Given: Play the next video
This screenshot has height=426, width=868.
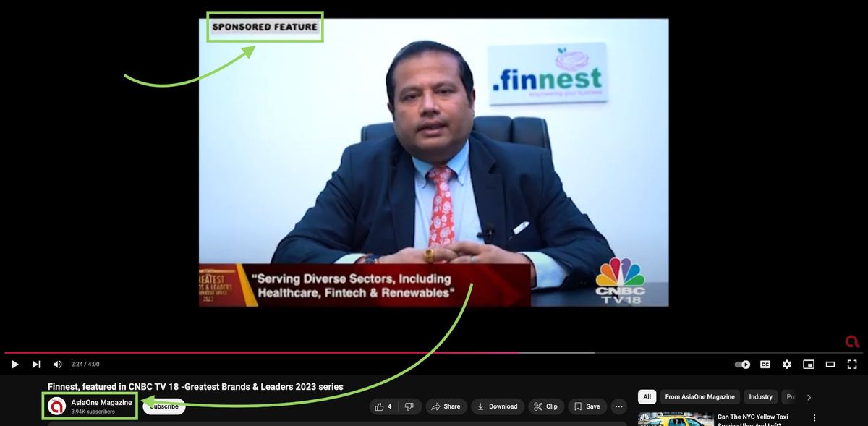Looking at the screenshot, I should coord(35,364).
